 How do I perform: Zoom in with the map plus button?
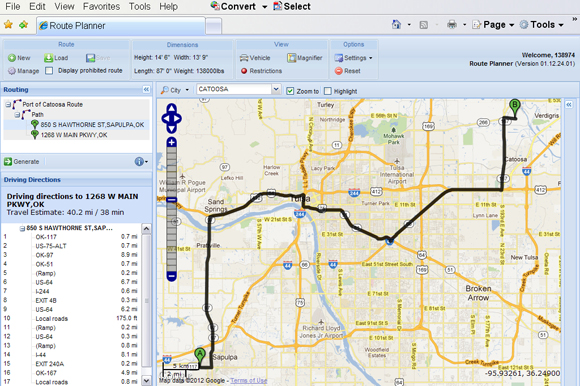click(171, 142)
